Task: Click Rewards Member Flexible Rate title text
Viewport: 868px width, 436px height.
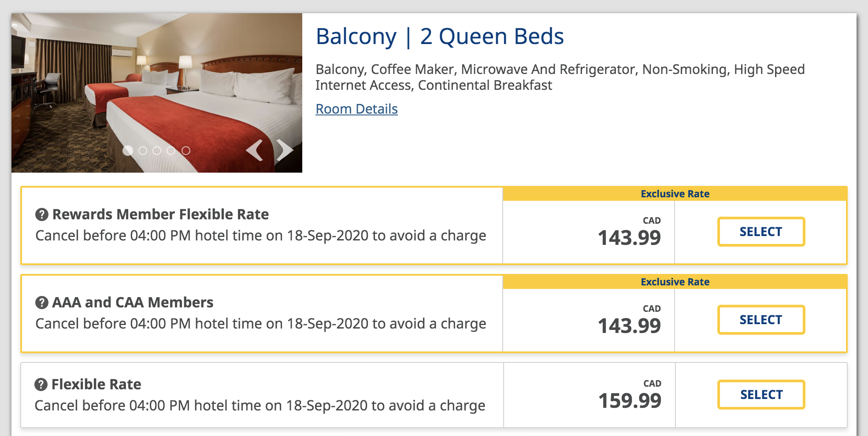Action: (160, 214)
